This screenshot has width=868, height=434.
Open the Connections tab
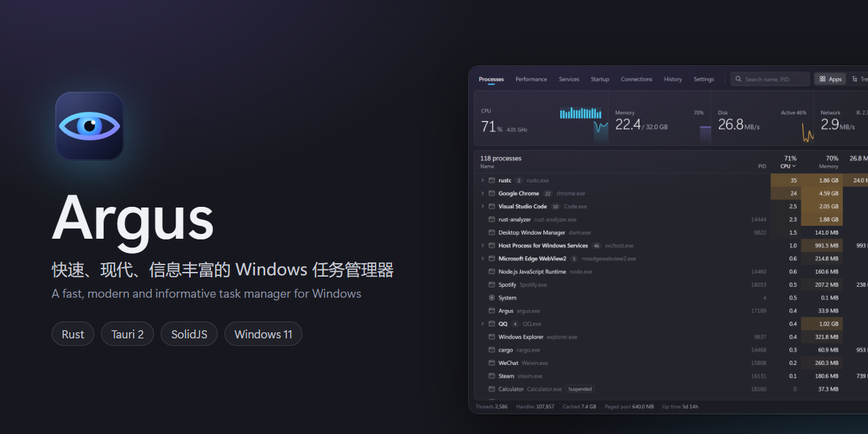pyautogui.click(x=637, y=79)
